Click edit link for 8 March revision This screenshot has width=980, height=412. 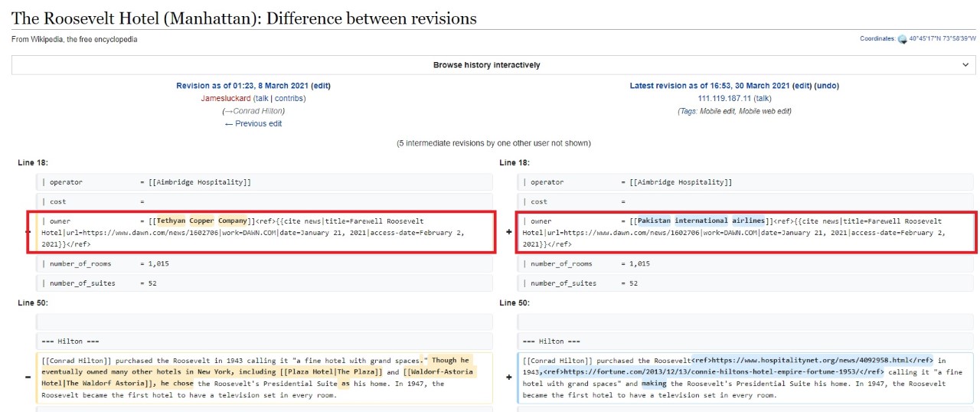pyautogui.click(x=322, y=86)
